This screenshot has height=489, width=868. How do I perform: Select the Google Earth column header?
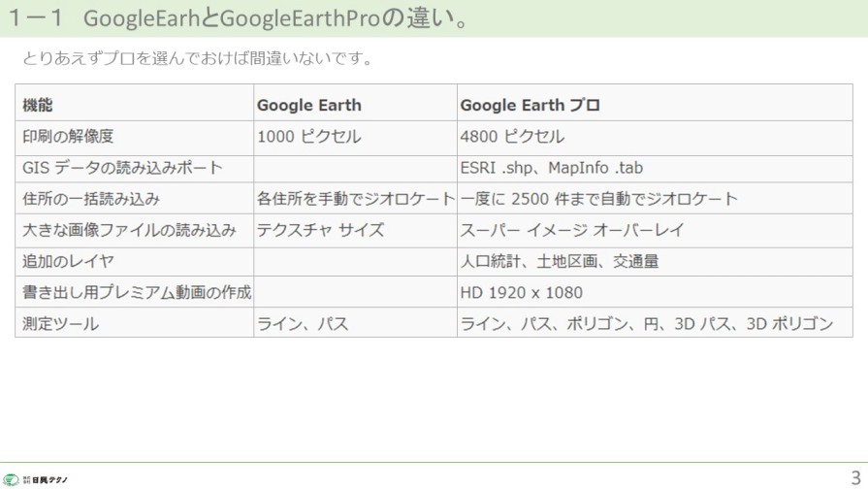click(308, 105)
